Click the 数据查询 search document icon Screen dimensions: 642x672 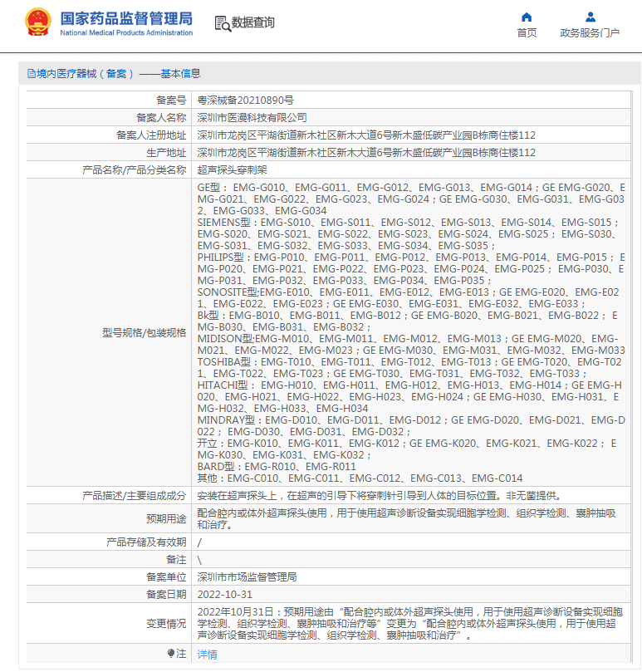[x=223, y=23]
